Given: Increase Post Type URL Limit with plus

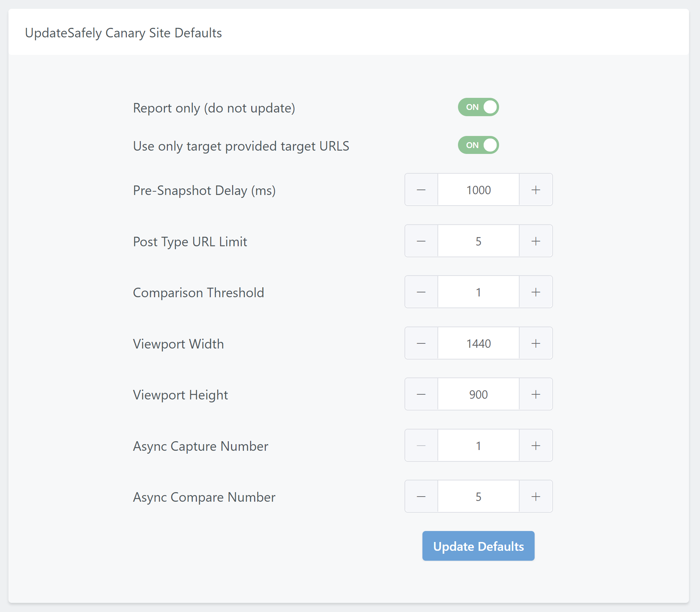Looking at the screenshot, I should [536, 241].
